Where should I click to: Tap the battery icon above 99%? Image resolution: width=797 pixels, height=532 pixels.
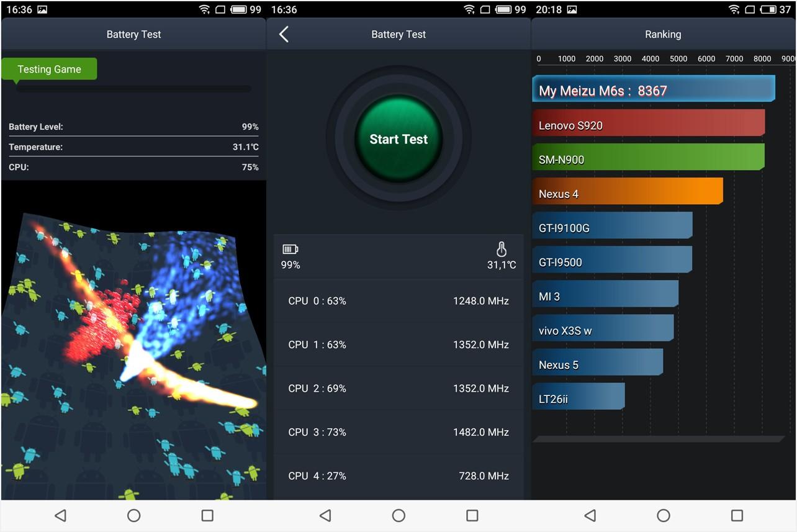(290, 249)
